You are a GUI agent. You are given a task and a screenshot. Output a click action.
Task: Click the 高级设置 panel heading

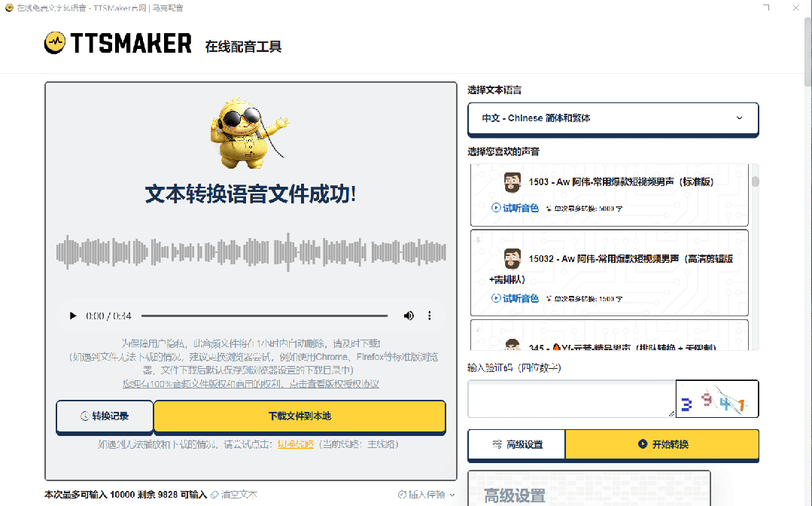tap(514, 495)
